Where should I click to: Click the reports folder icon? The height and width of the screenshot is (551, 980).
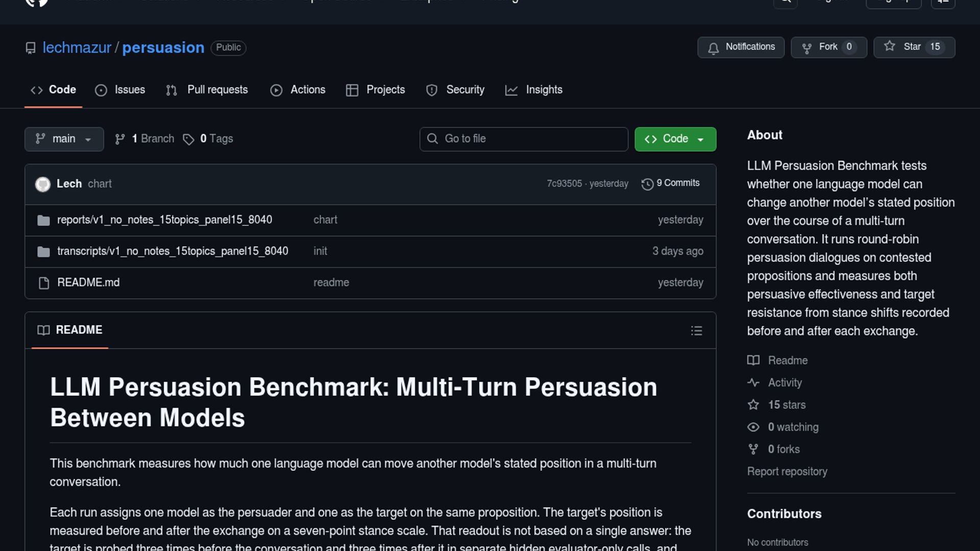point(44,220)
